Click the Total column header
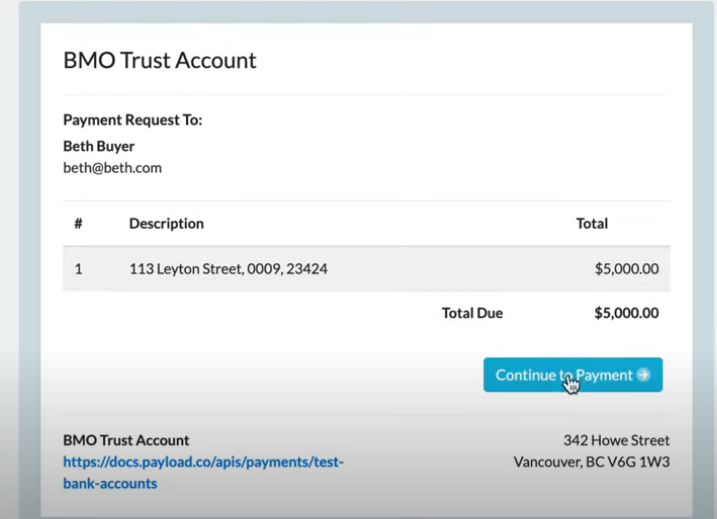 coord(592,224)
